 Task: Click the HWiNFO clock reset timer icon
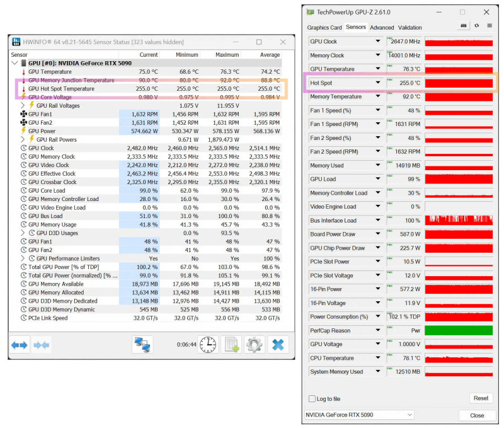(208, 345)
